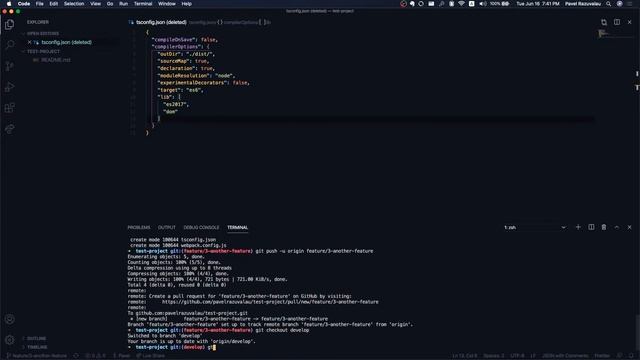Maximize the terminal panel with the chevron
This screenshot has height=360, width=640.
(x=617, y=227)
